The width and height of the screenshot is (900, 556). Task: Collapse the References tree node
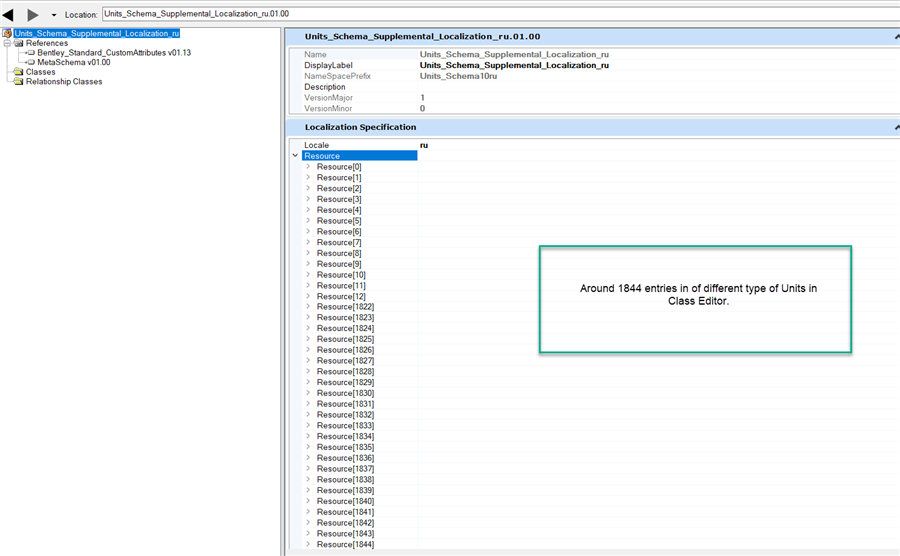pyautogui.click(x=7, y=43)
